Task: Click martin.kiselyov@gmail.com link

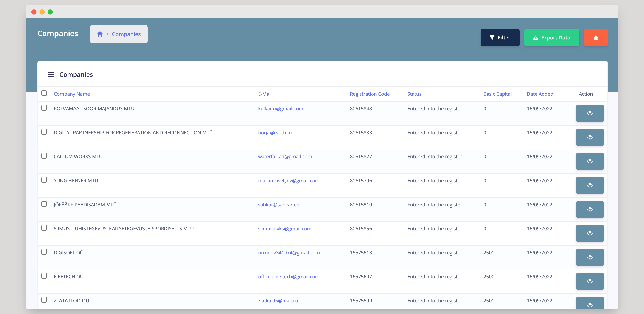Action: 288,181
